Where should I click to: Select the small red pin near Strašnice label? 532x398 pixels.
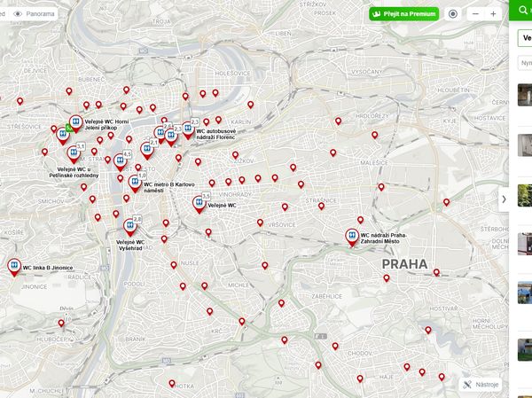click(321, 206)
